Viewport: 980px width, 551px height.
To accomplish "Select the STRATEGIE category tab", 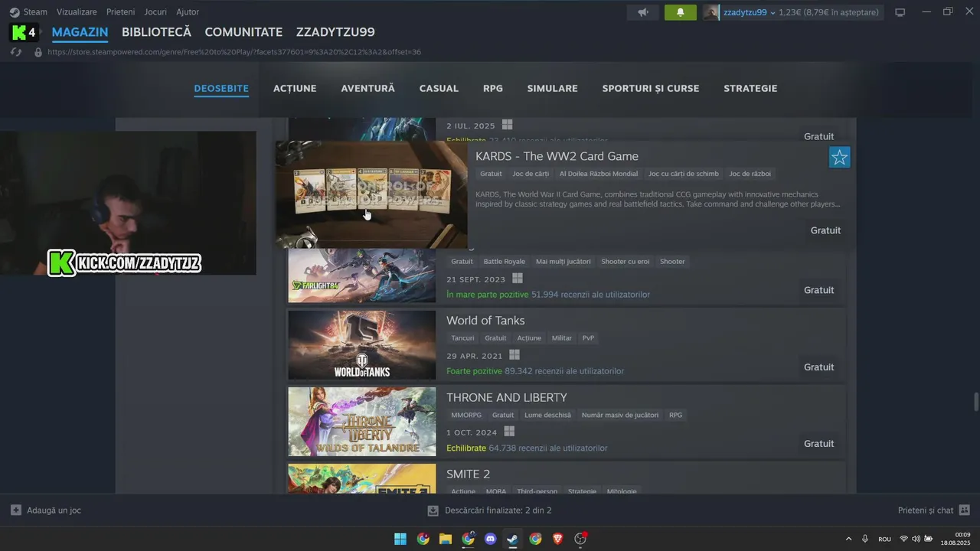I will pos(750,88).
